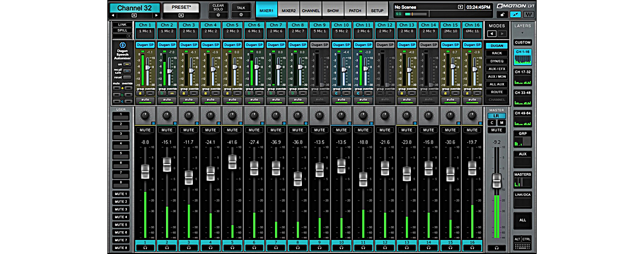Solo channel 16 with headphone icon
This screenshot has height=254, width=644.
(473, 248)
